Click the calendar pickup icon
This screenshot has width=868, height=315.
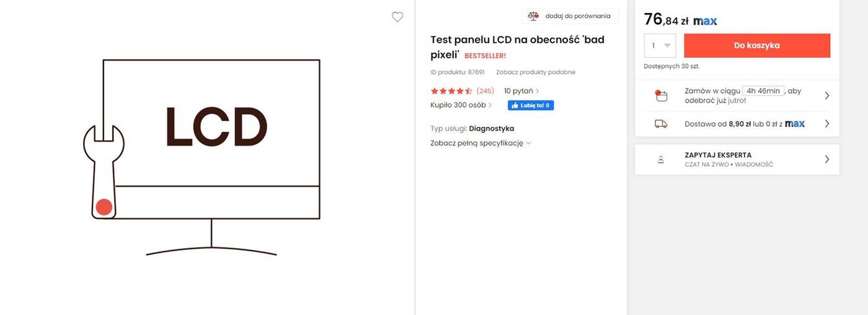661,95
